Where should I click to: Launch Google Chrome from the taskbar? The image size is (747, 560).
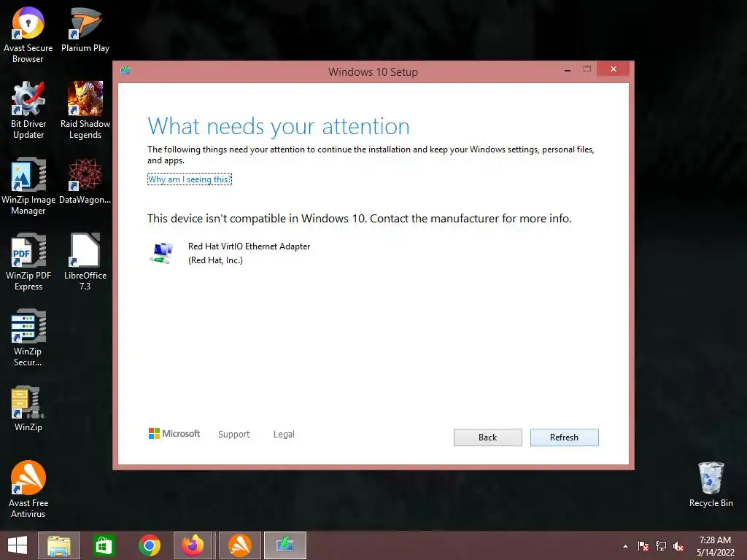pos(150,545)
